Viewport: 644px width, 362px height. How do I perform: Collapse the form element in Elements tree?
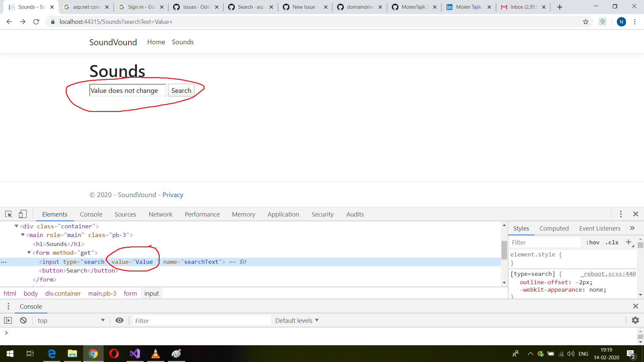[29, 253]
